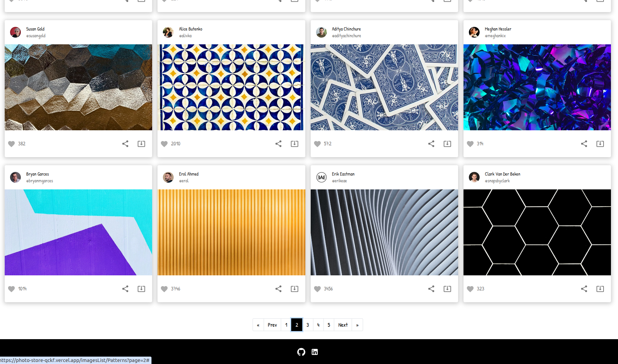Share Clark Van Der Beken's hexagon photo
The width and height of the screenshot is (618, 364).
coord(584,289)
